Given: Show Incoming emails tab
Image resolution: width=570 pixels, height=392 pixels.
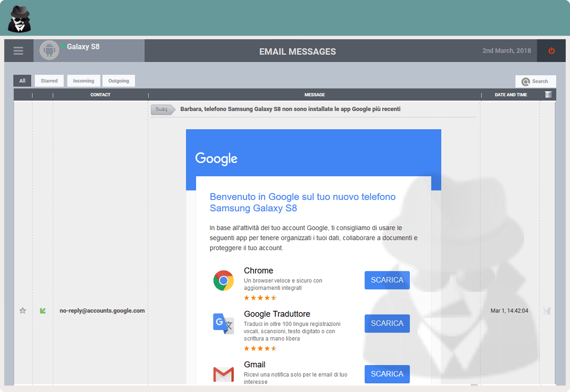Looking at the screenshot, I should tap(84, 81).
